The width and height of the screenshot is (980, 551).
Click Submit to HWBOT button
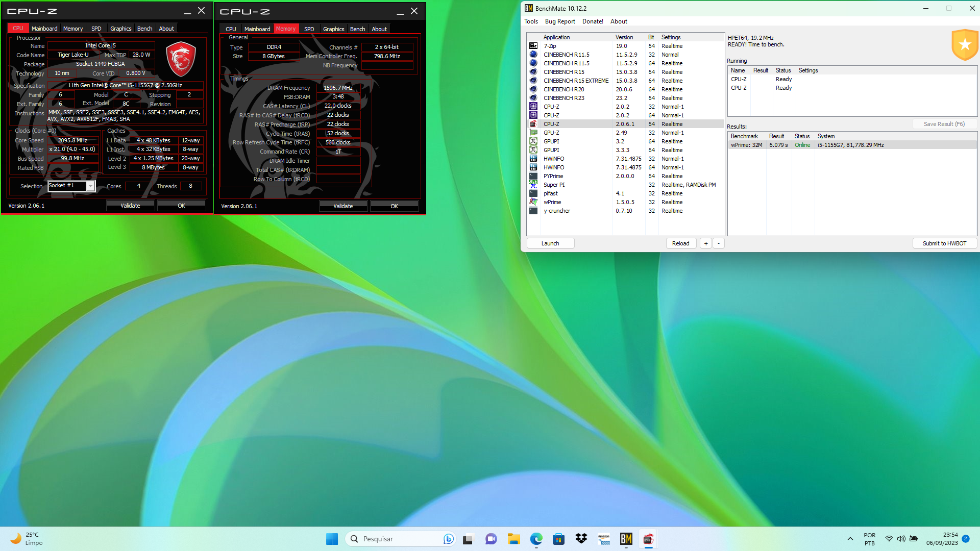tap(944, 243)
